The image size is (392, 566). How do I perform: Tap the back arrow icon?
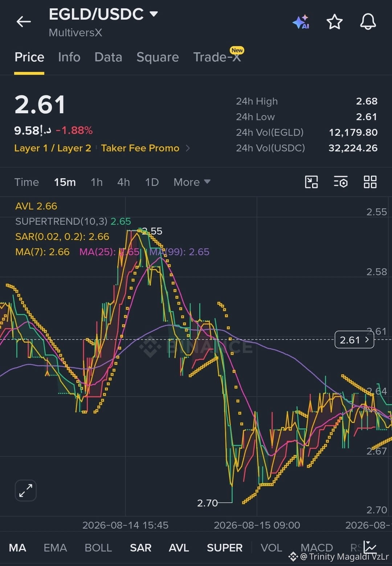click(x=24, y=22)
